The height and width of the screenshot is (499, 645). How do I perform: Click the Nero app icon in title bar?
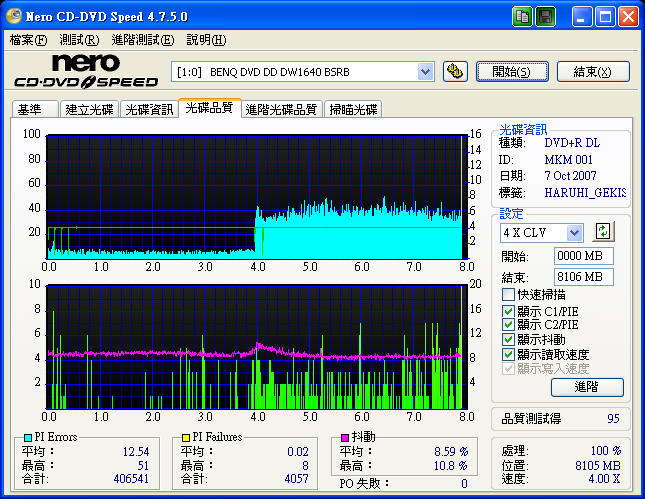[14, 16]
